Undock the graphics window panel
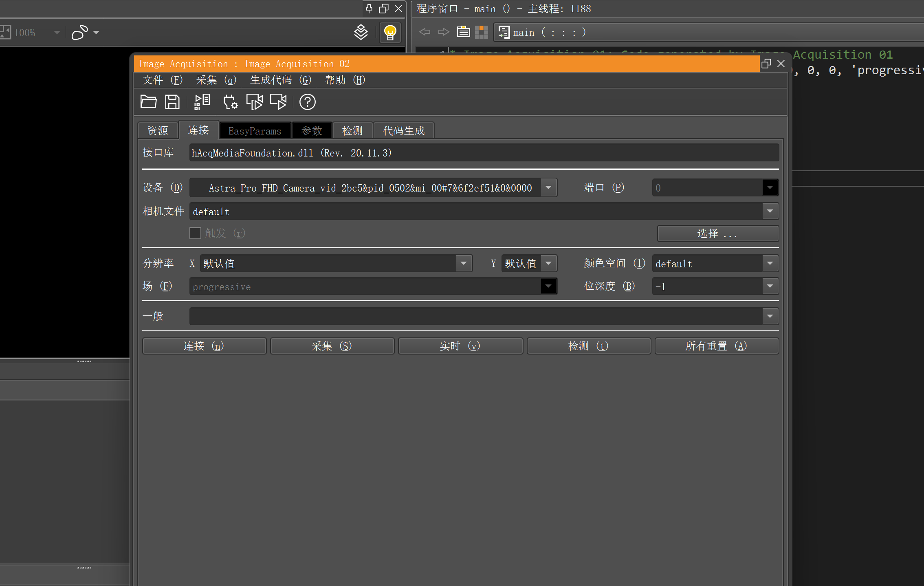The width and height of the screenshot is (924, 586). 384,9
